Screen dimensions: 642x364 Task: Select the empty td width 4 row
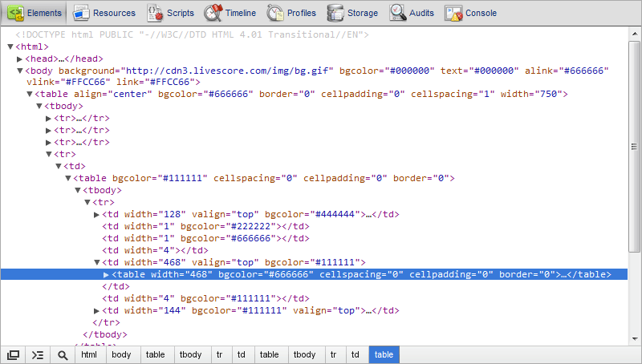click(155, 250)
